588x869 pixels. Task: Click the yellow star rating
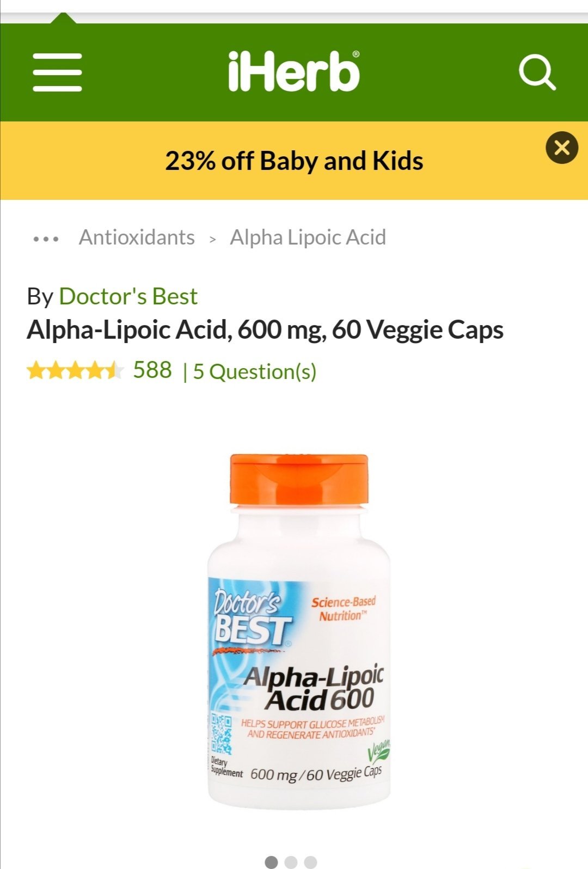[x=75, y=371]
